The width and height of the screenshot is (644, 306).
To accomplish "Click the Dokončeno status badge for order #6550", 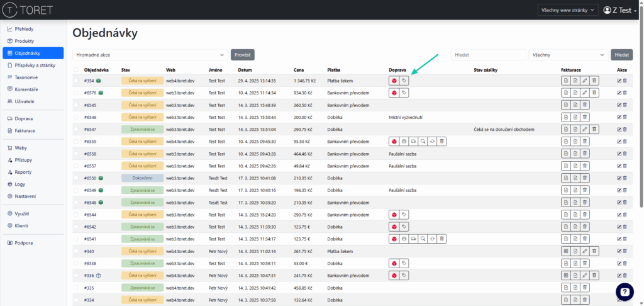I will coord(143,178).
